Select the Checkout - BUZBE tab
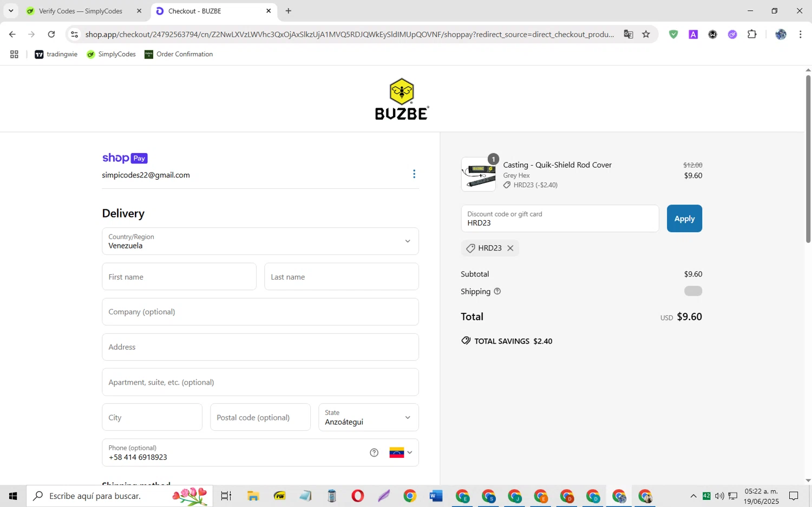This screenshot has height=507, width=812. (214, 11)
